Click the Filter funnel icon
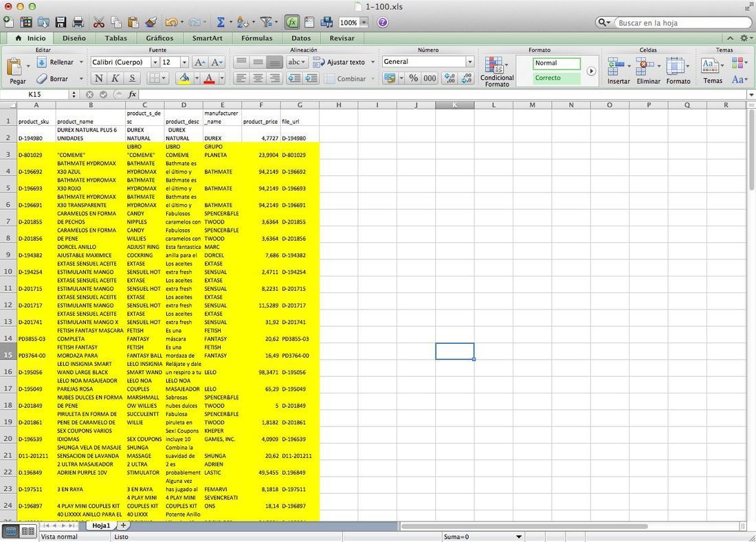Image resolution: width=756 pixels, height=542 pixels. click(266, 22)
